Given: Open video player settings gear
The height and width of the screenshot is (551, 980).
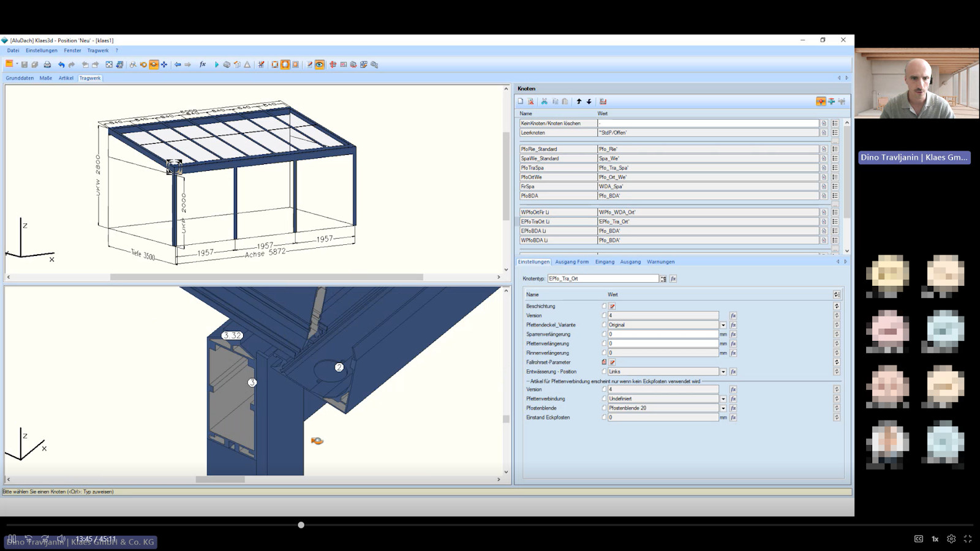Looking at the screenshot, I should pyautogui.click(x=951, y=539).
